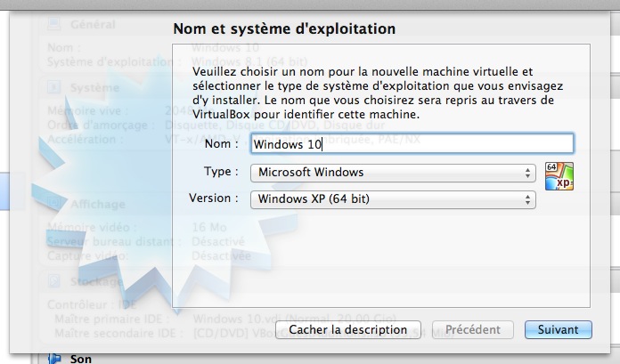Click the Système section icon
Image resolution: width=620 pixels, height=364 pixels.
coord(53,88)
